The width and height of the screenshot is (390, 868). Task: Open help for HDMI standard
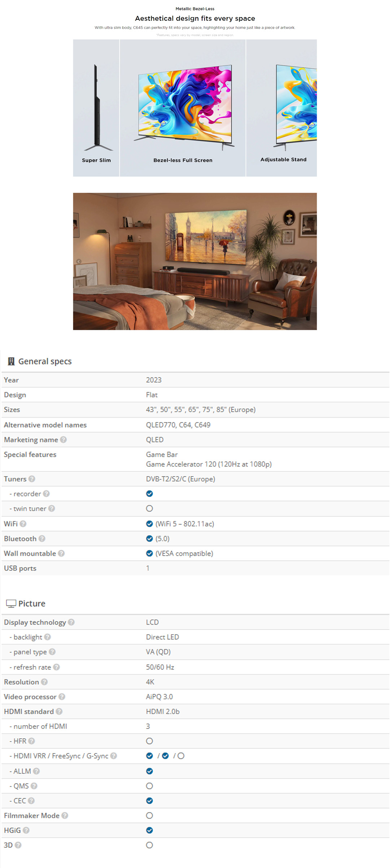point(59,711)
